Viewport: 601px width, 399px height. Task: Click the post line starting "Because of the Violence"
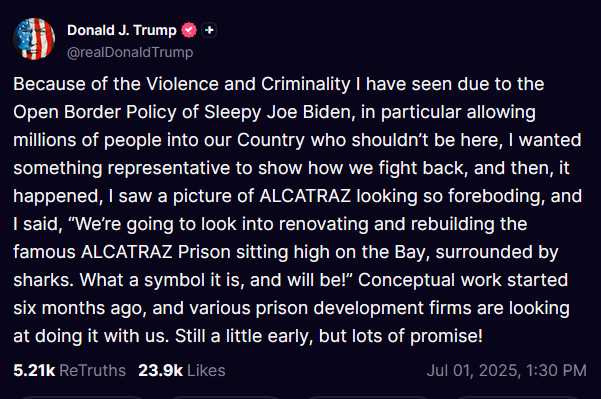click(x=279, y=84)
